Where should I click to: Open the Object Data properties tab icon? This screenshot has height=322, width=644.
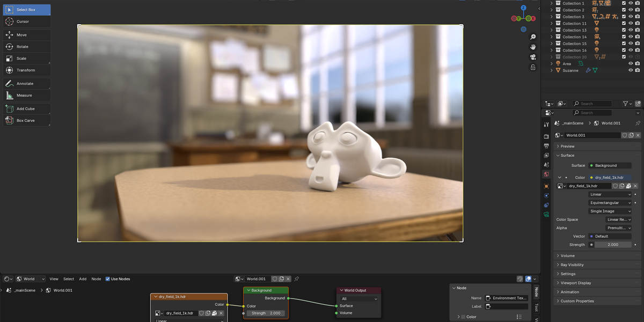(x=546, y=215)
